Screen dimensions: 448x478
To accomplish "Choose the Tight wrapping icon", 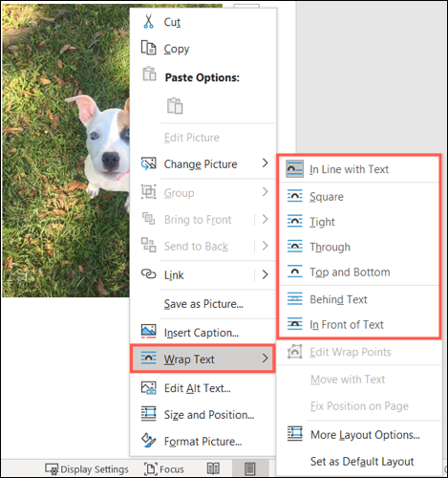I will [x=294, y=221].
